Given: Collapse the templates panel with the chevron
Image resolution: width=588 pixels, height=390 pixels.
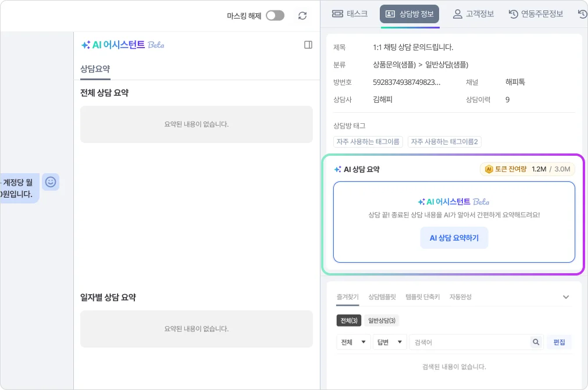Looking at the screenshot, I should pos(565,297).
